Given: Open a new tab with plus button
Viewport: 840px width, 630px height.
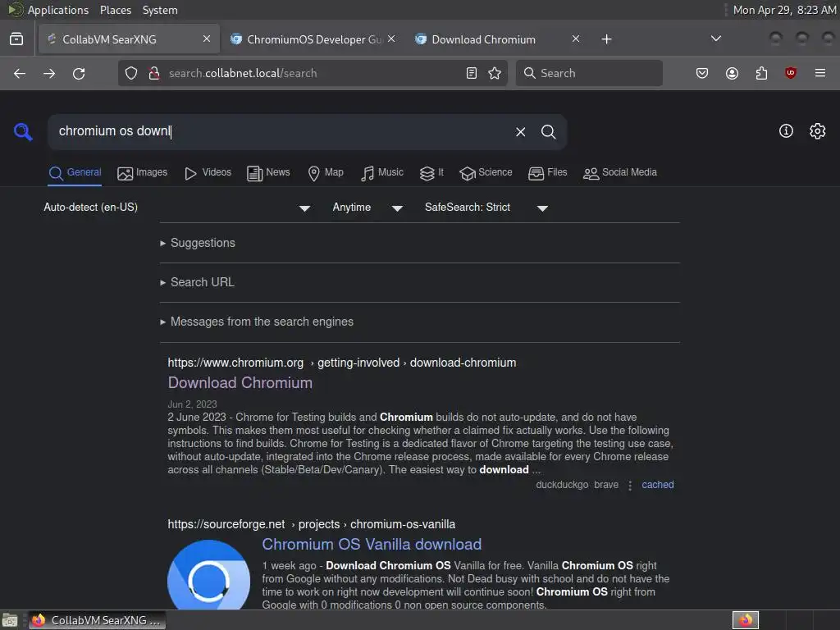Looking at the screenshot, I should 606,39.
